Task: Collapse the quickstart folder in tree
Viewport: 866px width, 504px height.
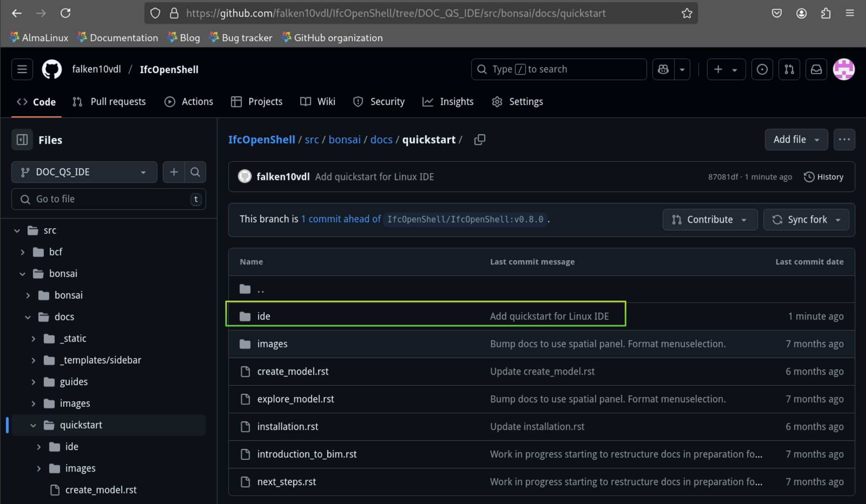Action: coord(33,425)
